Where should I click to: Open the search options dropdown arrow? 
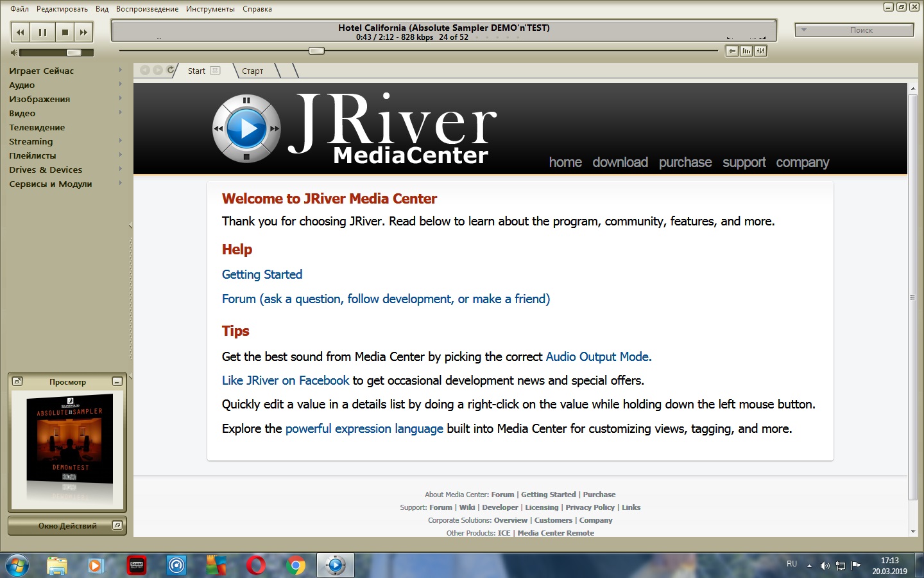pos(803,30)
